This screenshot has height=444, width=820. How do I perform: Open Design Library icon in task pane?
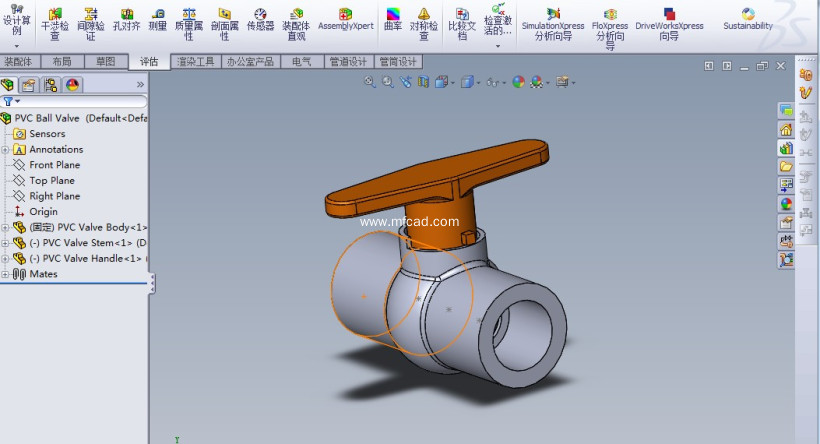tap(785, 148)
